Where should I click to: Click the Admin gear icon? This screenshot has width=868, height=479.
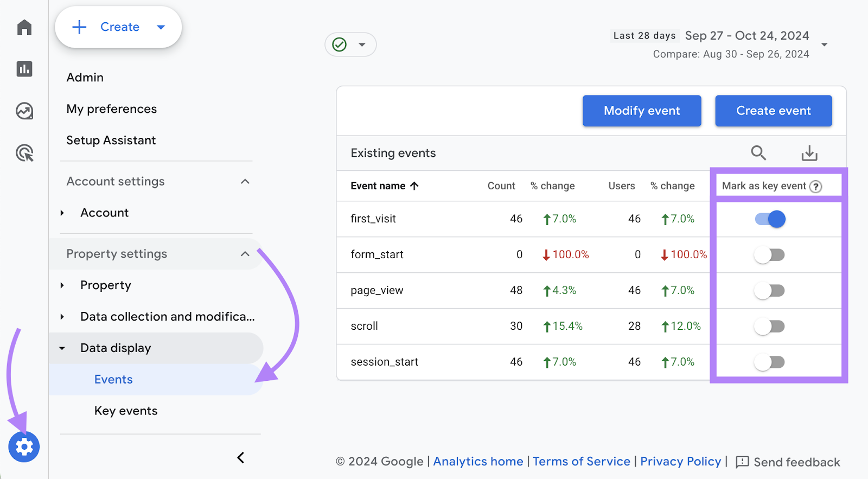click(x=24, y=447)
